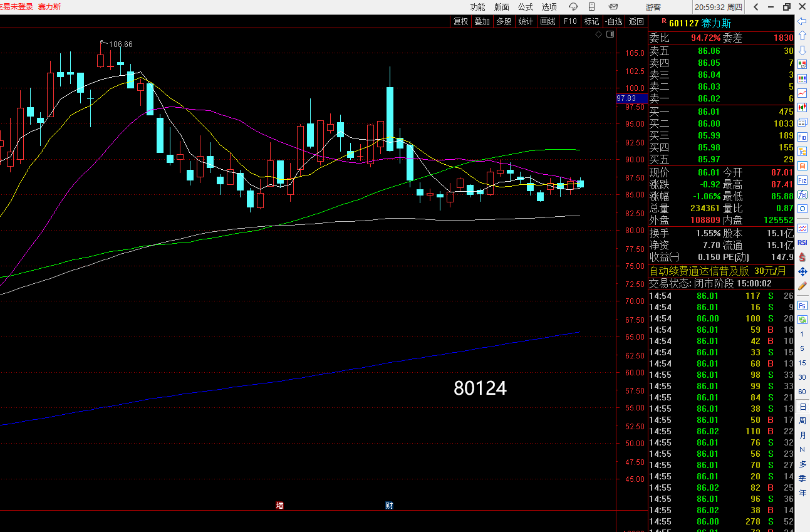Click the 卖一 price 86.02
This screenshot has width=810, height=532.
tap(709, 98)
